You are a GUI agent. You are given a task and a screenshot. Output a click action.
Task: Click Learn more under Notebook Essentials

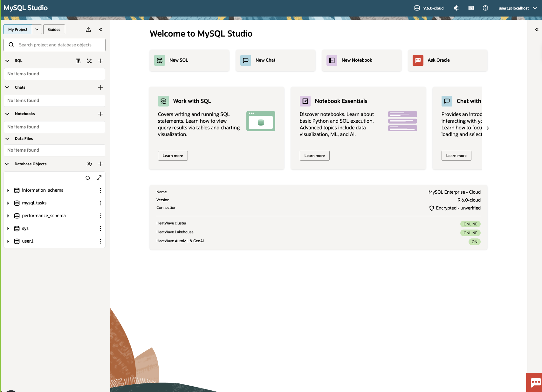[315, 156]
